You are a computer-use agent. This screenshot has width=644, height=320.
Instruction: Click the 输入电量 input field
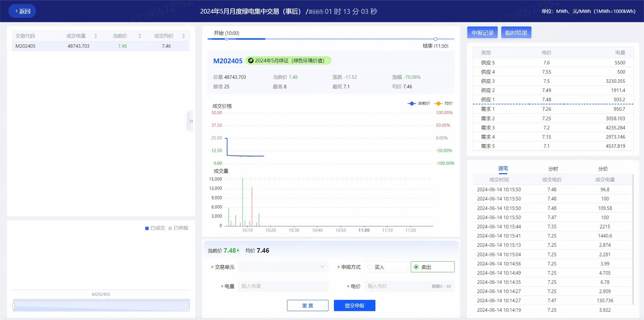pyautogui.click(x=283, y=286)
